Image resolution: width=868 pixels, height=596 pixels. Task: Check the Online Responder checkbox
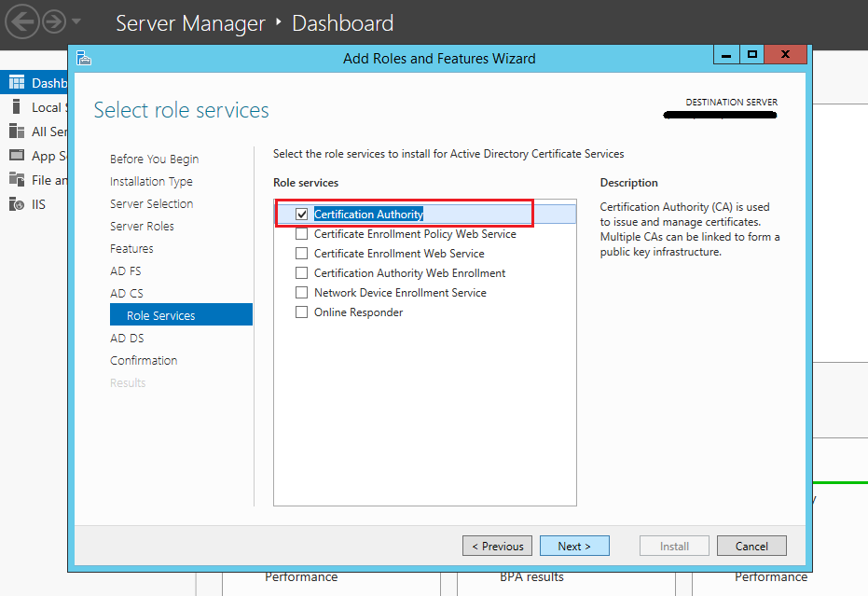[x=301, y=312]
